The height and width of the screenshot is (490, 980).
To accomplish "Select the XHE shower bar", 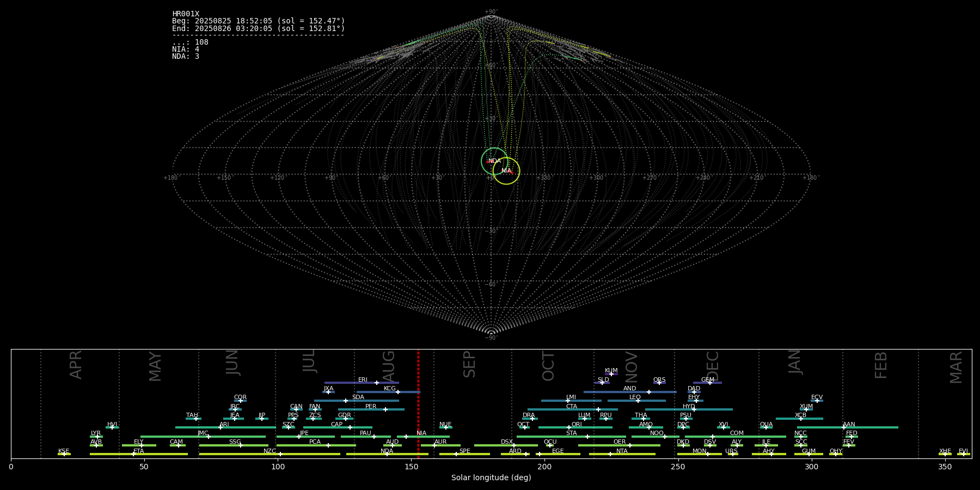I will 945,454.
